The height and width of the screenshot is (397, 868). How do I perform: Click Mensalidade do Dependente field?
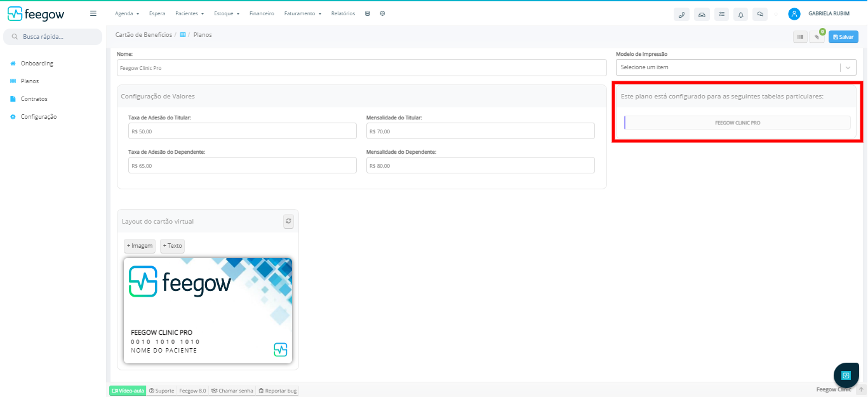(x=481, y=165)
